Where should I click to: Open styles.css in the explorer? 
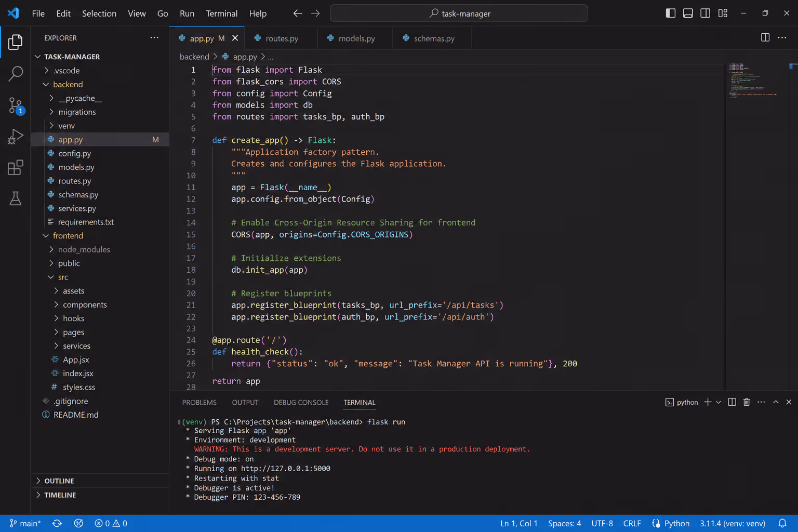pyautogui.click(x=100, y=387)
